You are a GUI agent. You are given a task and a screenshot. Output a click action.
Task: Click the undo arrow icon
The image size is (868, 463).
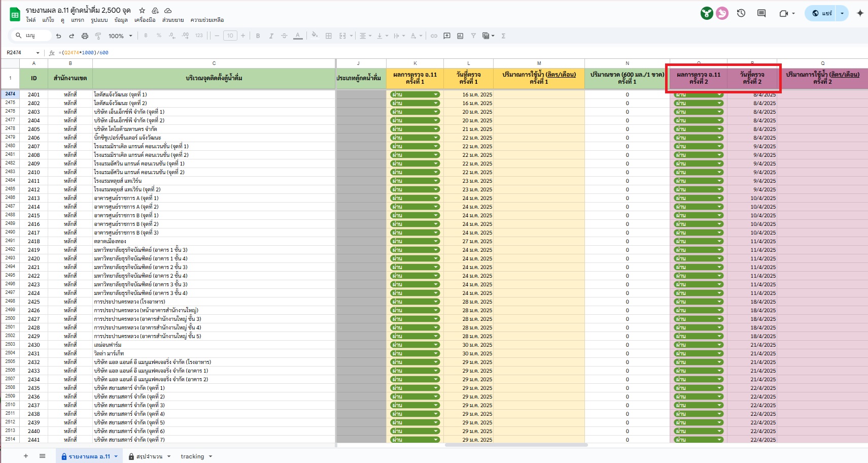coord(58,36)
